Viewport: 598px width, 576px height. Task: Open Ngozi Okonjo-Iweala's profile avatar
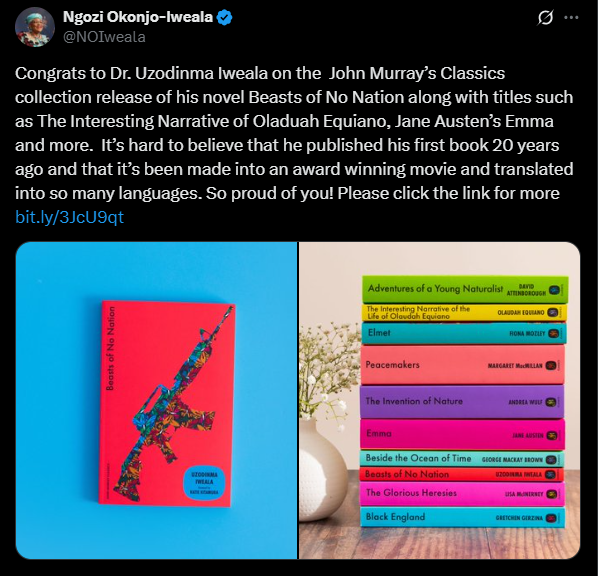point(35,27)
